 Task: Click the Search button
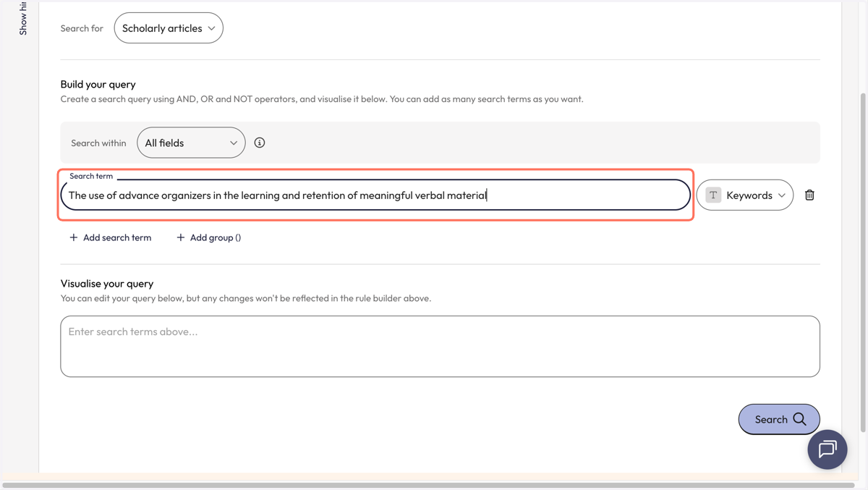[x=779, y=419]
